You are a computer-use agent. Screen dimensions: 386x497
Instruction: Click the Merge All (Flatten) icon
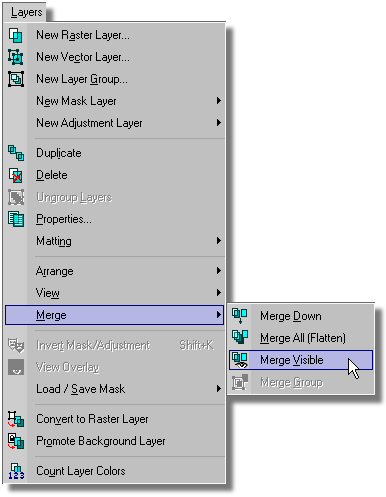pos(240,337)
